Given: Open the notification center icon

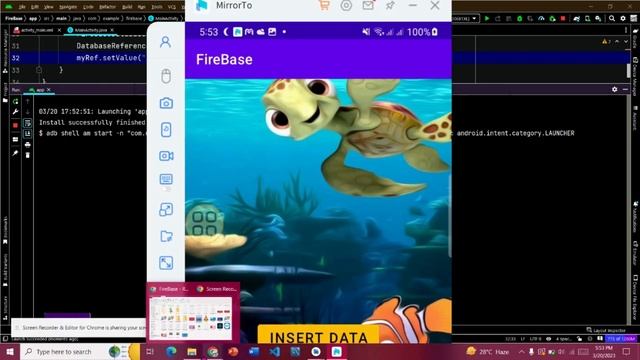Looking at the screenshot, I should click(627, 351).
